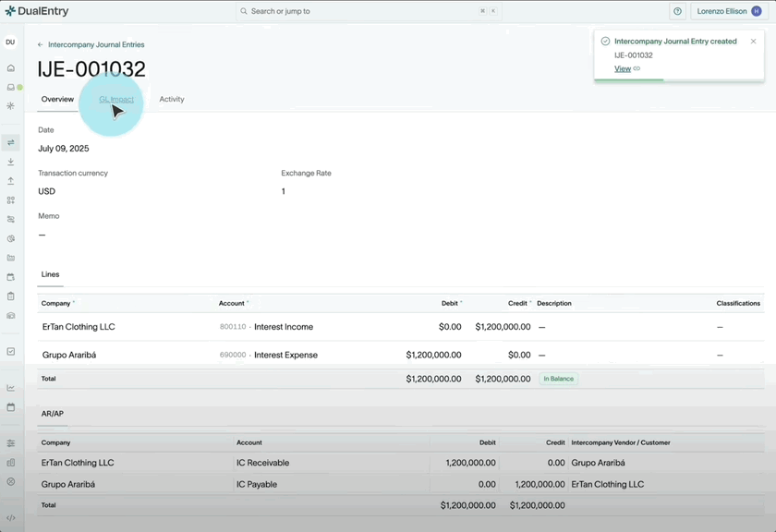Image resolution: width=776 pixels, height=532 pixels.
Task: Open the calendar icon in the sidebar
Action: pos(11,406)
